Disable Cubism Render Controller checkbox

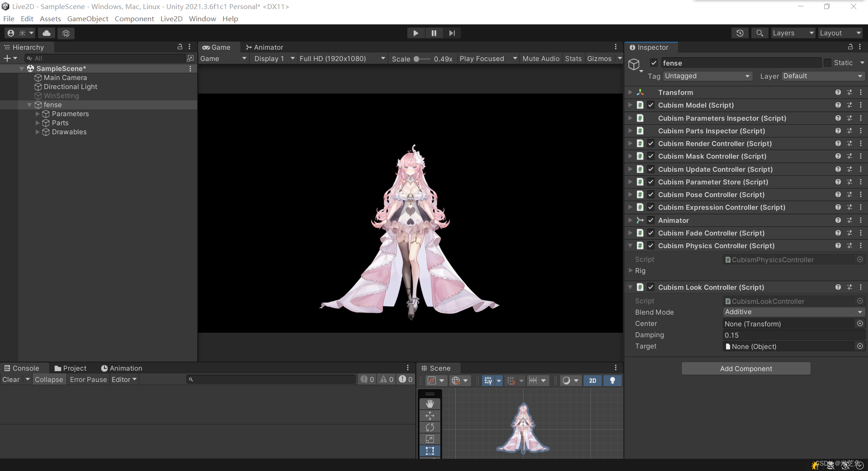pyautogui.click(x=651, y=143)
